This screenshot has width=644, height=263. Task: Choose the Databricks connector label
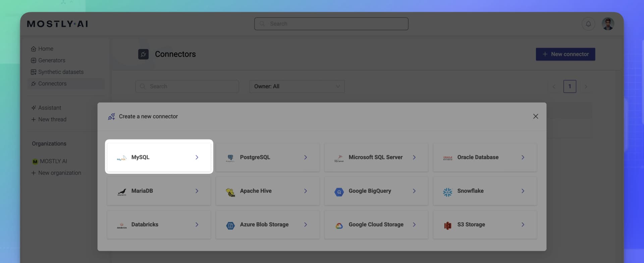click(x=145, y=224)
